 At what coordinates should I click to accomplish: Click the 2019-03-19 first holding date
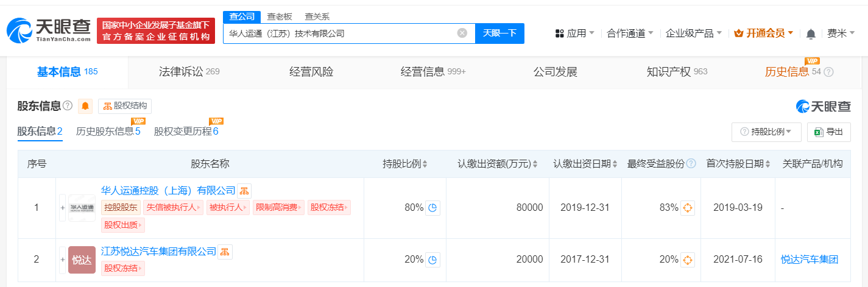pos(738,208)
